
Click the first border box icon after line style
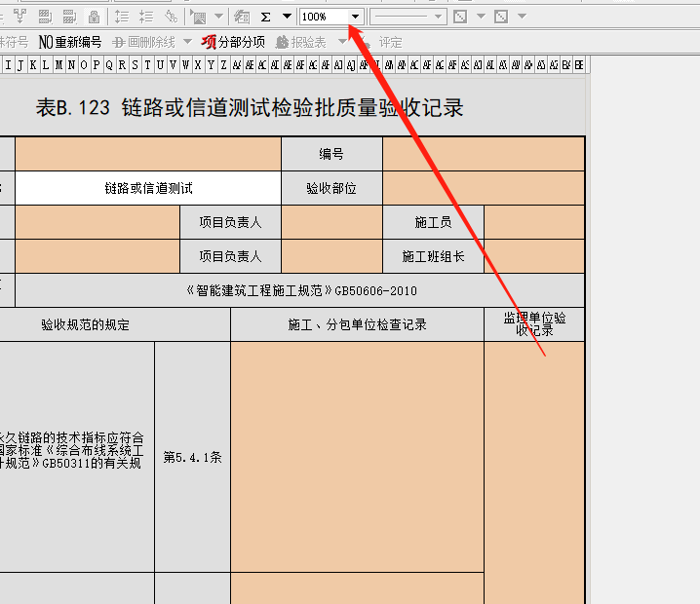tap(460, 17)
